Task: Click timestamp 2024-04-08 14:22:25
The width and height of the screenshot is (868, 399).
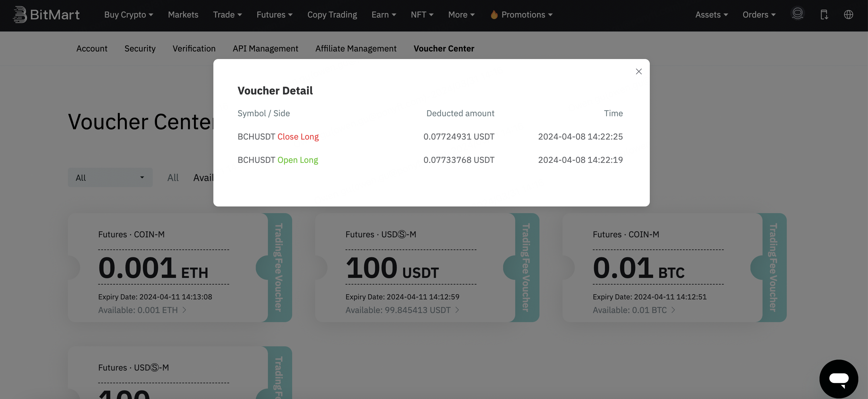Action: (580, 136)
